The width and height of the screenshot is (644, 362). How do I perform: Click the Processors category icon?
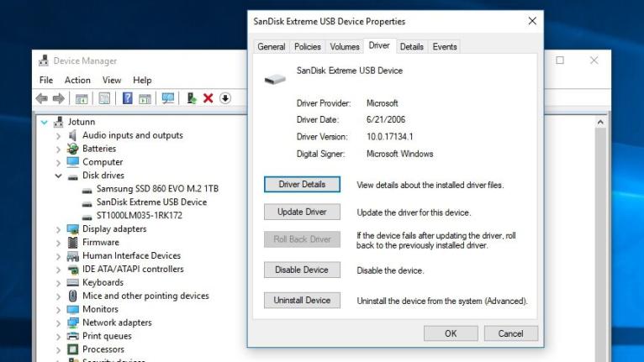[72, 349]
